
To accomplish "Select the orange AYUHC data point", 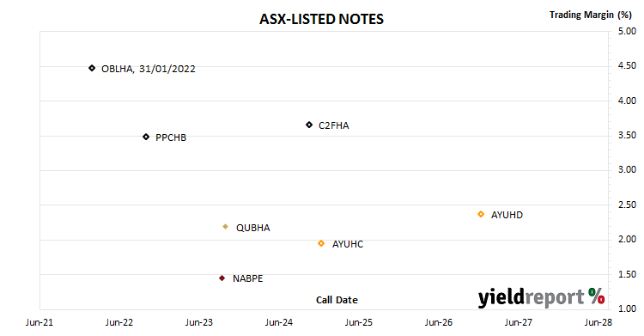I will point(321,243).
